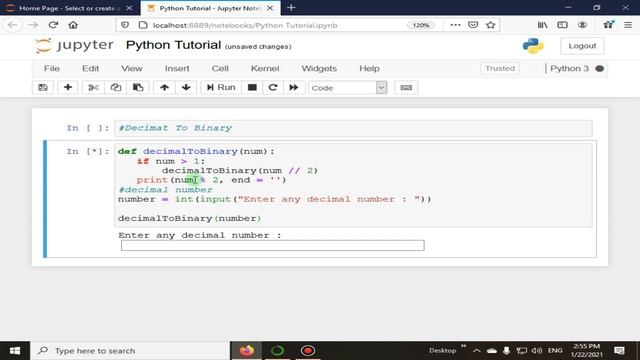Click the Trusted notebook indicator
Image resolution: width=640 pixels, height=360 pixels.
(500, 69)
